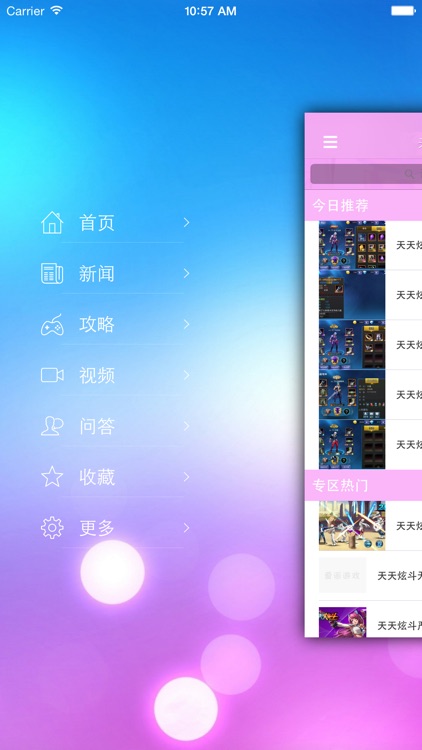Tap the 10:57 AM clock
422x750 pixels.
click(211, 11)
